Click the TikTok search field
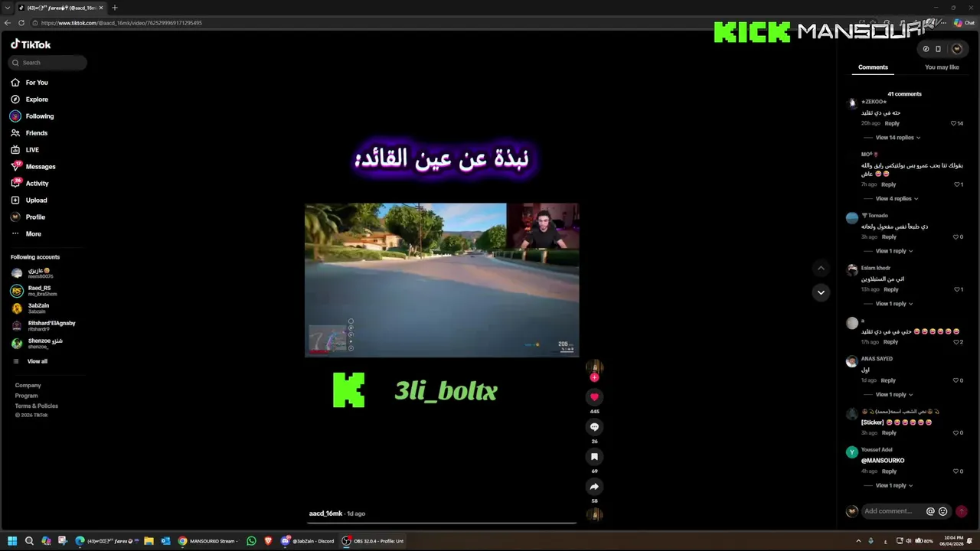Screen dimensions: 980x551 (49, 63)
